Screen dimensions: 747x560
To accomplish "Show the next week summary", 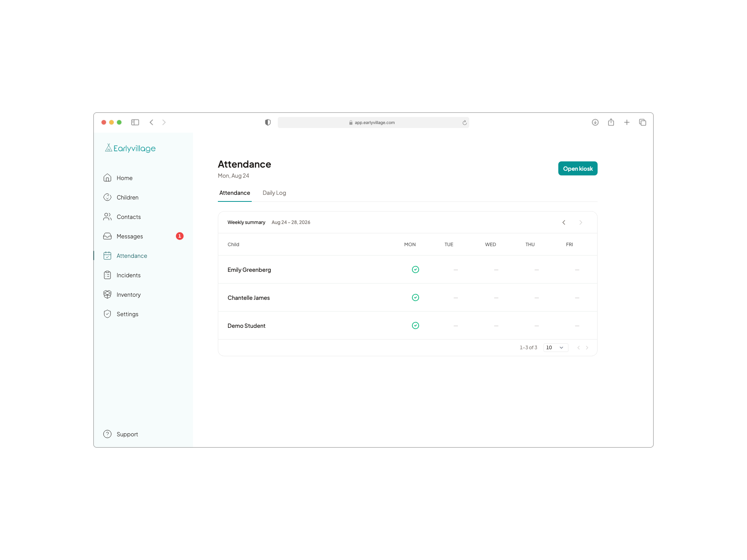I will point(581,222).
